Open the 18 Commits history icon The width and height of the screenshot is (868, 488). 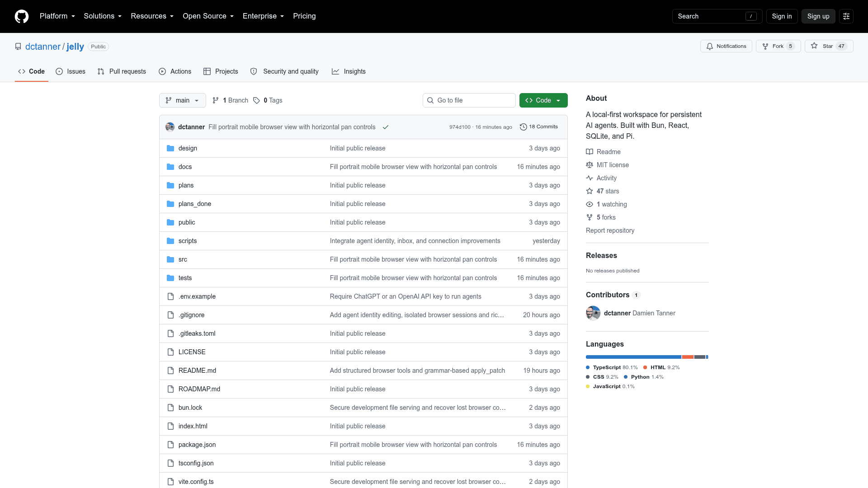tap(524, 127)
